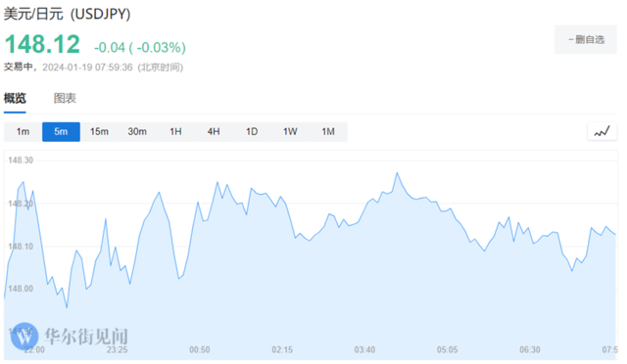
Task: Select the 1m timeframe
Action: [23, 131]
